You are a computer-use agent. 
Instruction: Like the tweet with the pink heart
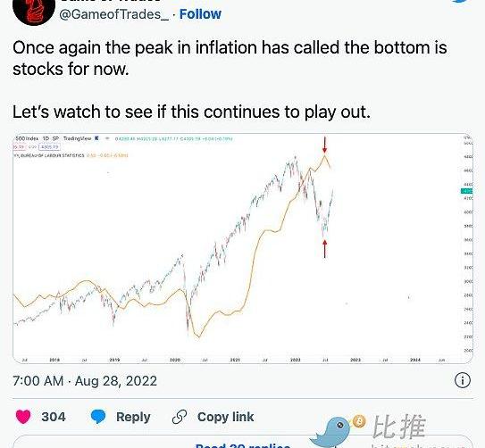23,417
